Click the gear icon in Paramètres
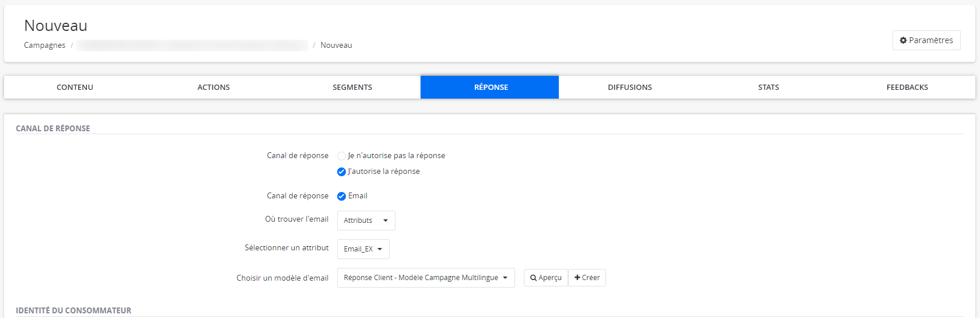 click(903, 40)
